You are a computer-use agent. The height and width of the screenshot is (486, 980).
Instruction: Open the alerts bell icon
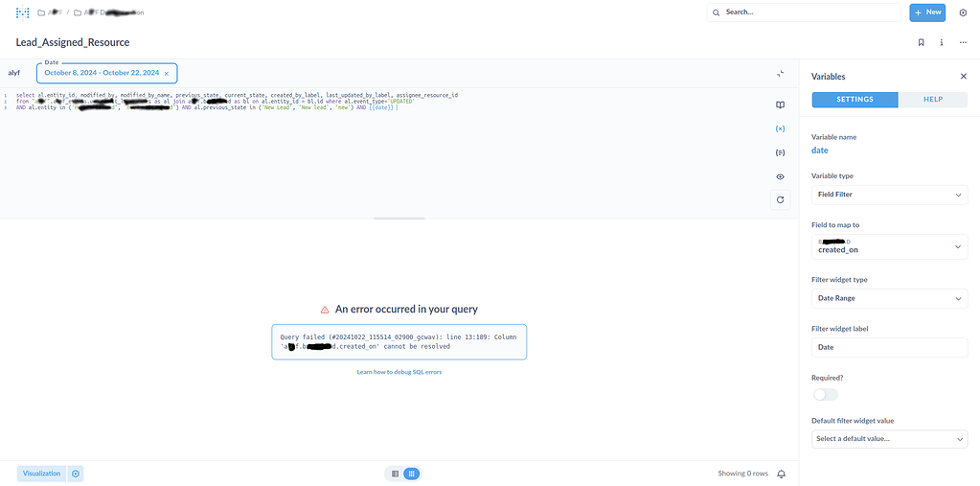pyautogui.click(x=781, y=474)
